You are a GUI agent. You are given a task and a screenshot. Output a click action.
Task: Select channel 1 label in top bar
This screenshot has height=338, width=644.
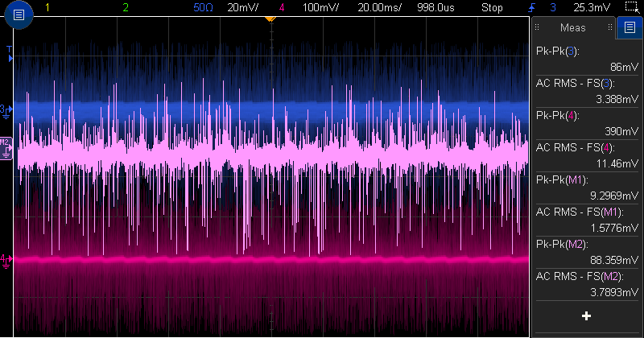click(47, 7)
